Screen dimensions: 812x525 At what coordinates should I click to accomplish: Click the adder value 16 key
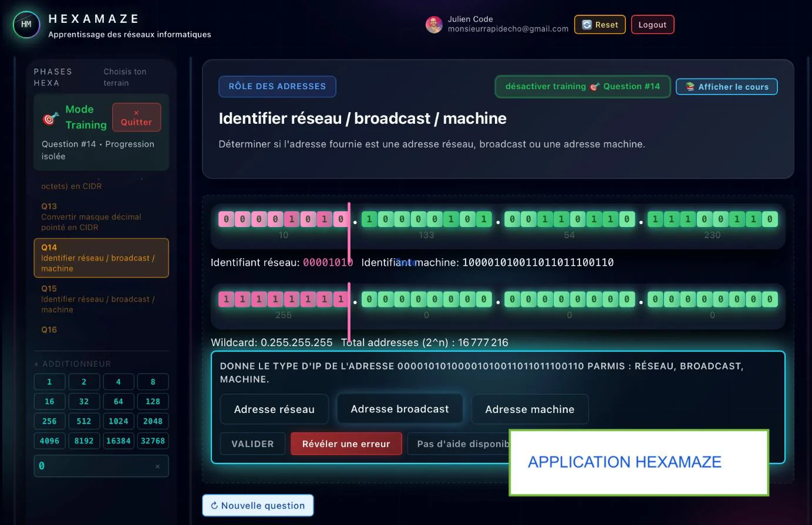coord(49,402)
